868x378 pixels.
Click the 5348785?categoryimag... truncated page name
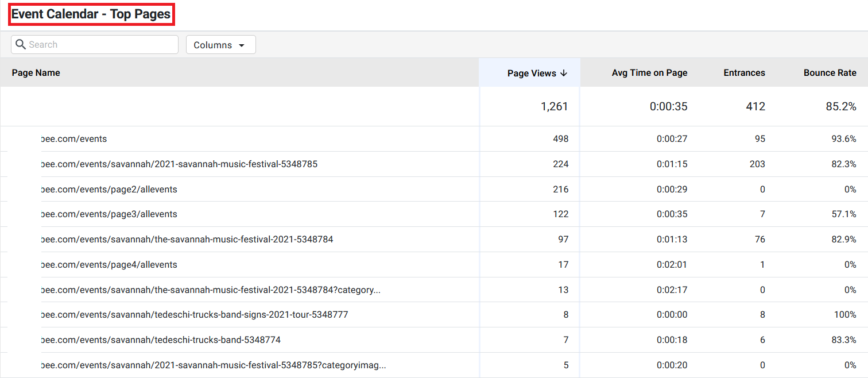[214, 365]
